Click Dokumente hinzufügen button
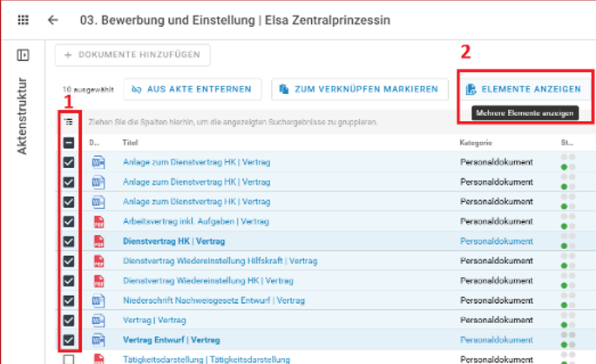Image resolution: width=596 pixels, height=364 pixels. click(132, 55)
